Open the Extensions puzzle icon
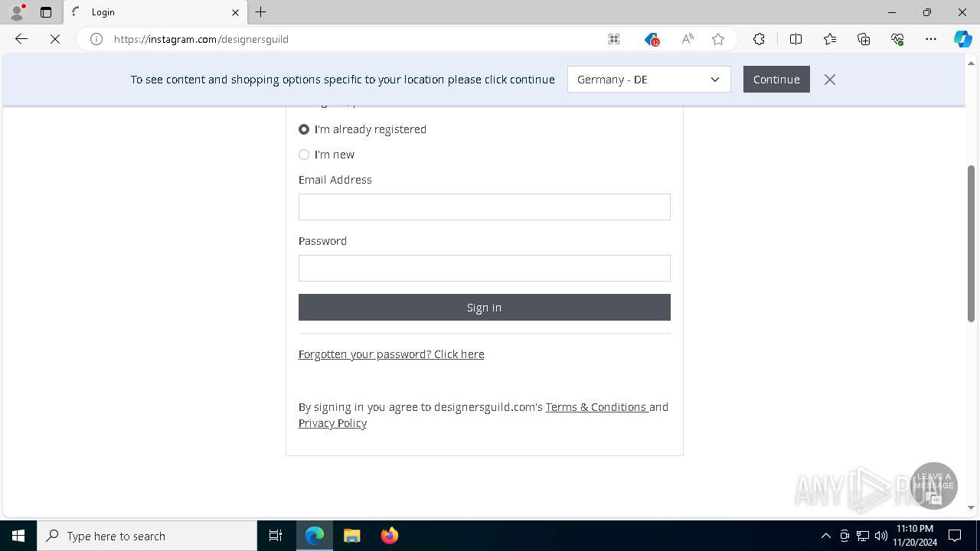Viewport: 980px width, 551px height. [759, 39]
